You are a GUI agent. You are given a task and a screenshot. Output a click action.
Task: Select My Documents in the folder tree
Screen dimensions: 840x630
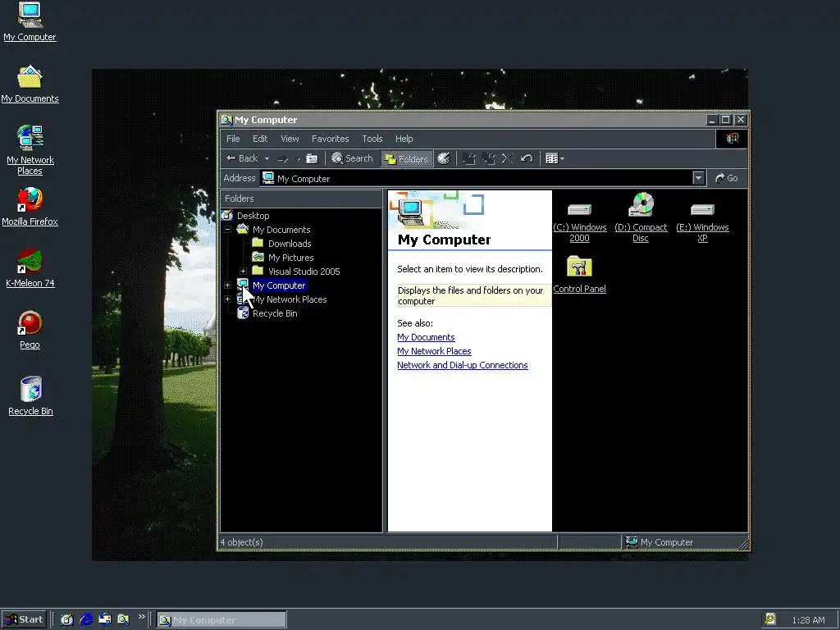[281, 230]
